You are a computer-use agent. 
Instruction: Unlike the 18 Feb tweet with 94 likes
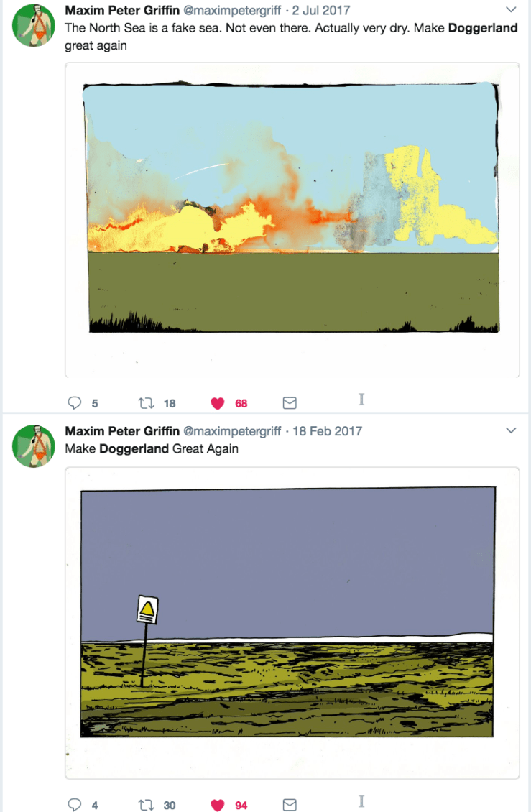218,805
